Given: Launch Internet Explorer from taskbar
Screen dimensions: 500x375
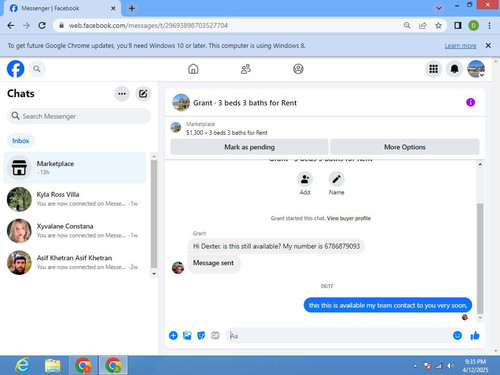Looking at the screenshot, I should click(x=22, y=365).
